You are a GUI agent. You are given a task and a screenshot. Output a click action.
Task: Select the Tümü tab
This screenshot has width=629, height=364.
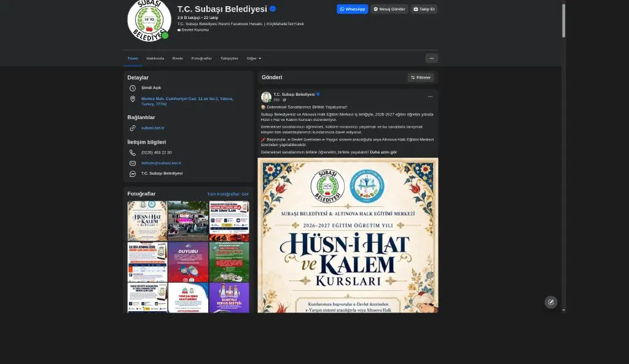(x=133, y=58)
